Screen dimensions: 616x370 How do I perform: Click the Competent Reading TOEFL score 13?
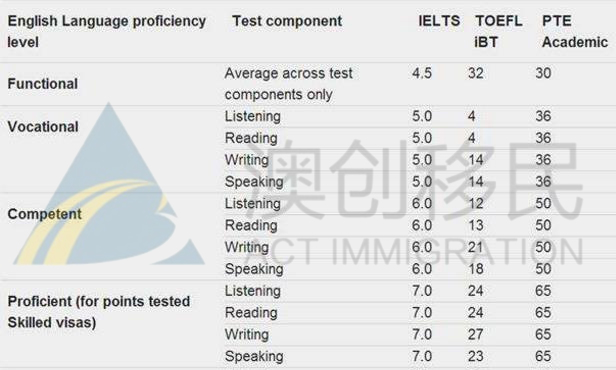coord(475,225)
